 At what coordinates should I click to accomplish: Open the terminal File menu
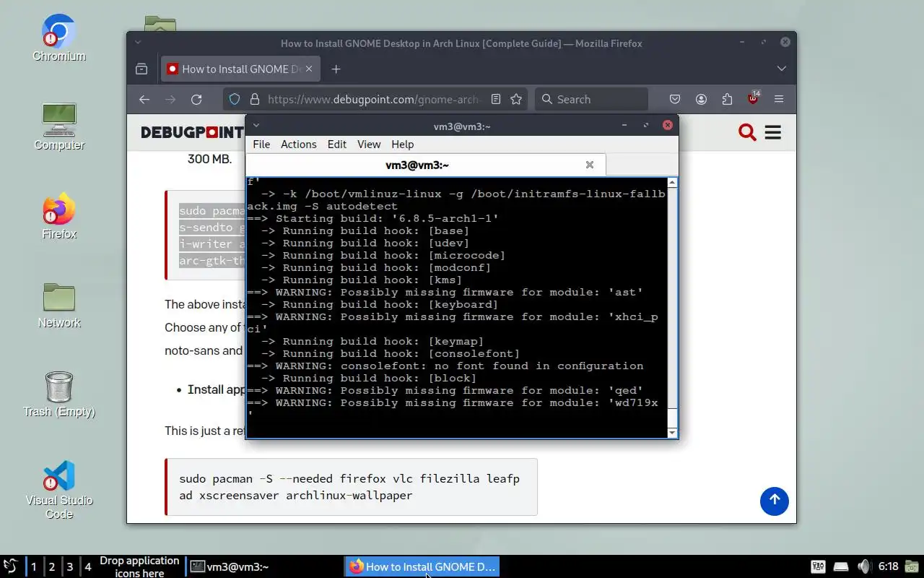pos(261,144)
